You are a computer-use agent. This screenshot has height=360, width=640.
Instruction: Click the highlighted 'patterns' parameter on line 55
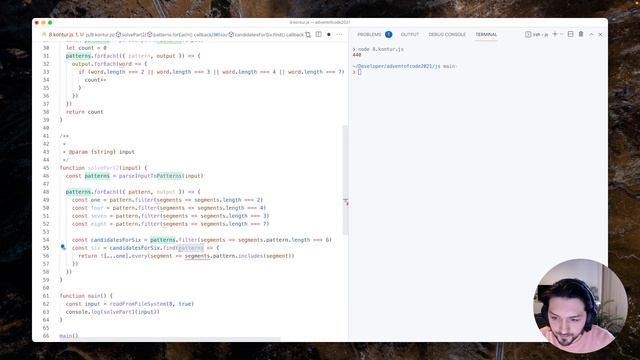click(x=191, y=248)
